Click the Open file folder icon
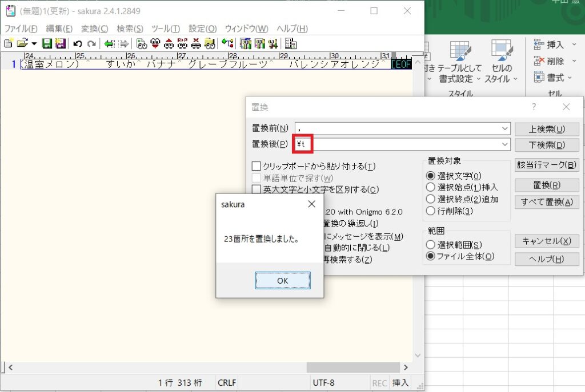 tap(22, 43)
